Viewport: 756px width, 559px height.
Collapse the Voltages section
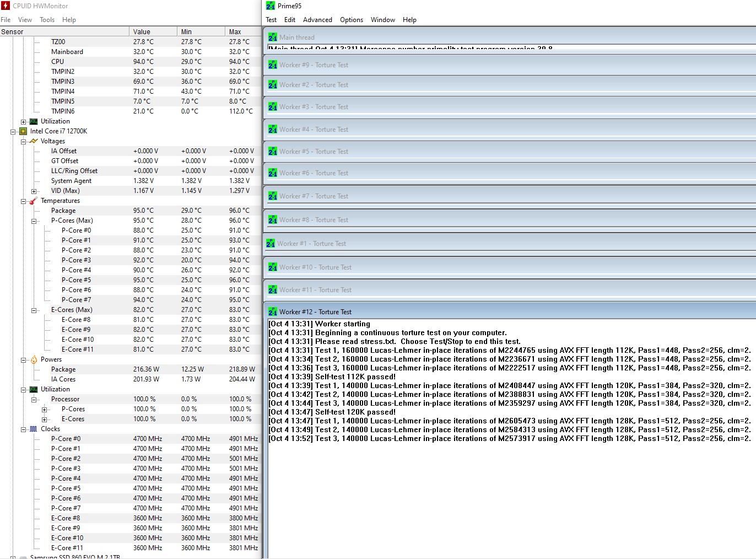(x=23, y=142)
